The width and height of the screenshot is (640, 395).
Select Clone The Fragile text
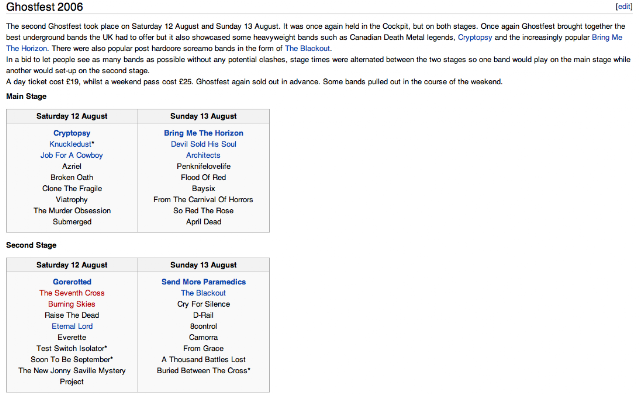click(72, 188)
